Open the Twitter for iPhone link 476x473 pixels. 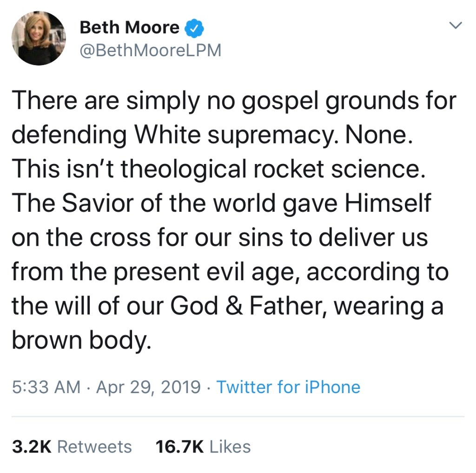point(288,387)
